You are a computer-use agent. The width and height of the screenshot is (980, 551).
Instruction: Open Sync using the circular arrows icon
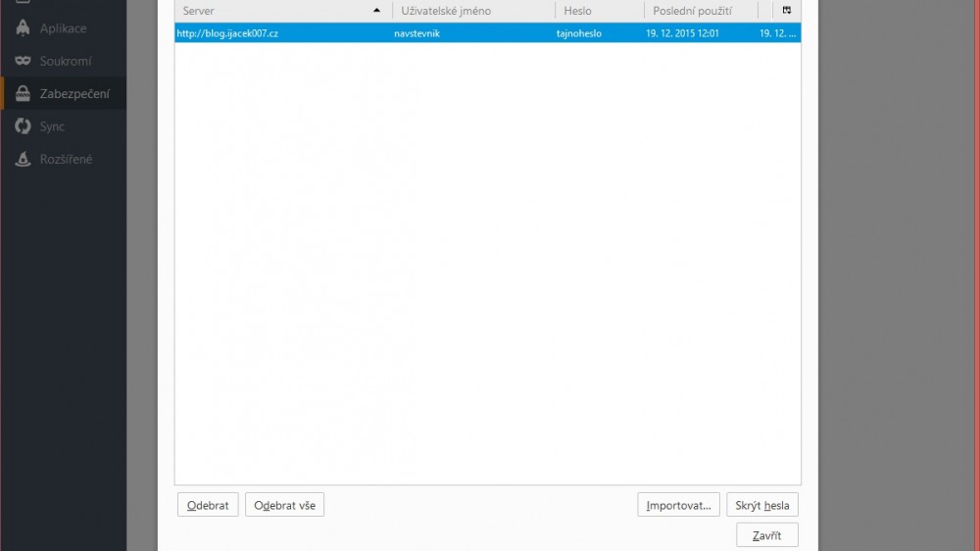pos(23,126)
